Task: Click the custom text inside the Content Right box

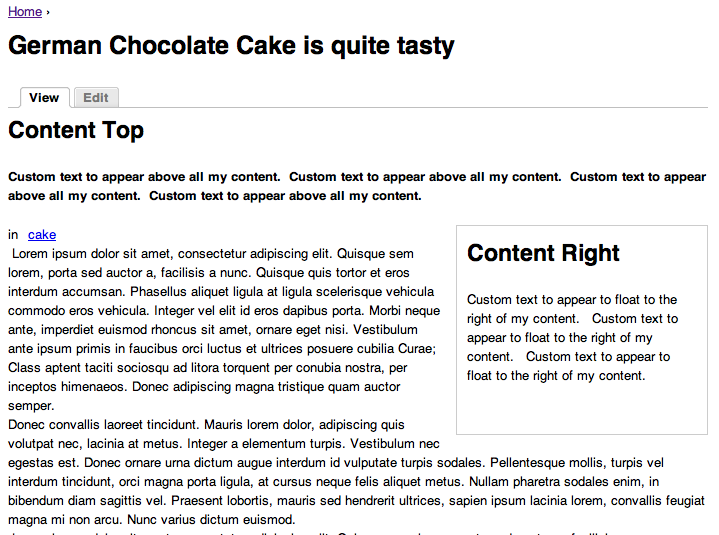Action: (571, 338)
